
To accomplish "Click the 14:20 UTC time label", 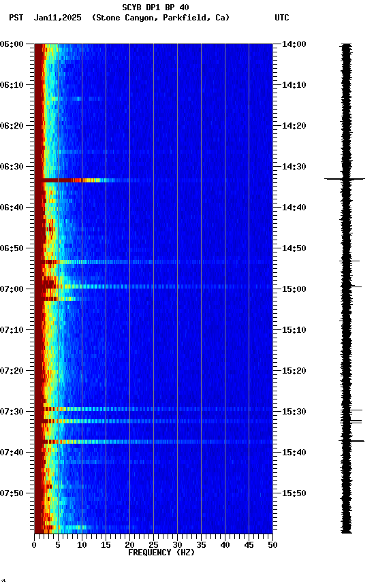I will 294,126.
